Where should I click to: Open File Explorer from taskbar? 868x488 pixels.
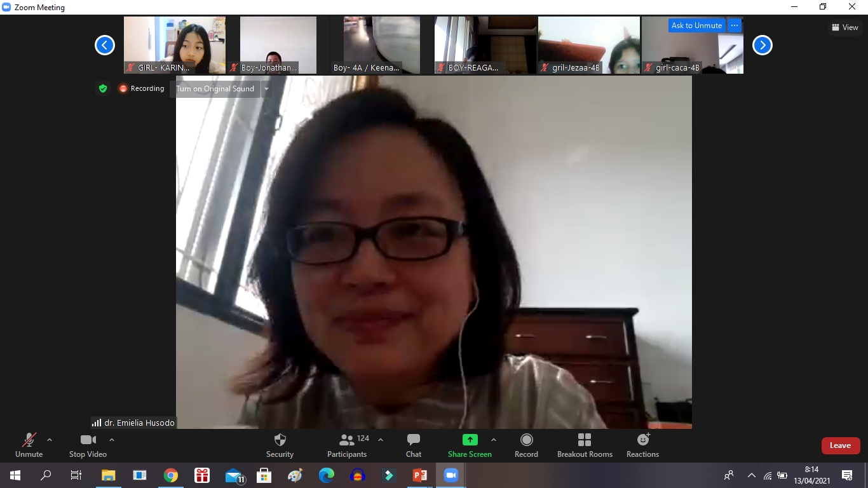click(109, 475)
